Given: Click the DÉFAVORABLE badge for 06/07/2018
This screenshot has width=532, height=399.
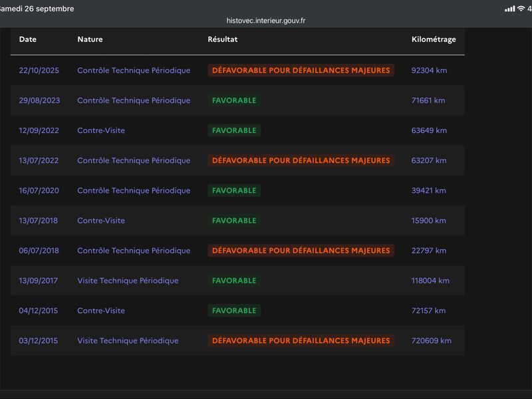Looking at the screenshot, I should tap(301, 251).
